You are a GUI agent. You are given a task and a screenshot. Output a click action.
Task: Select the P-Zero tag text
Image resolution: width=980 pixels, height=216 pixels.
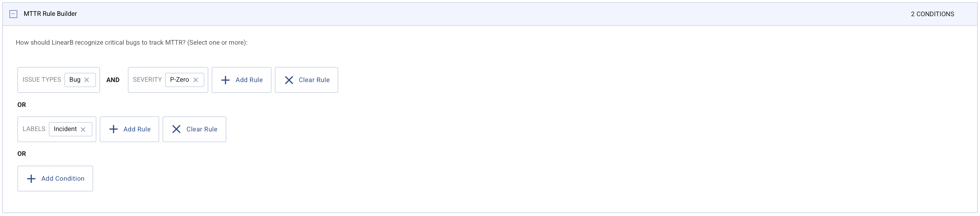(x=179, y=80)
